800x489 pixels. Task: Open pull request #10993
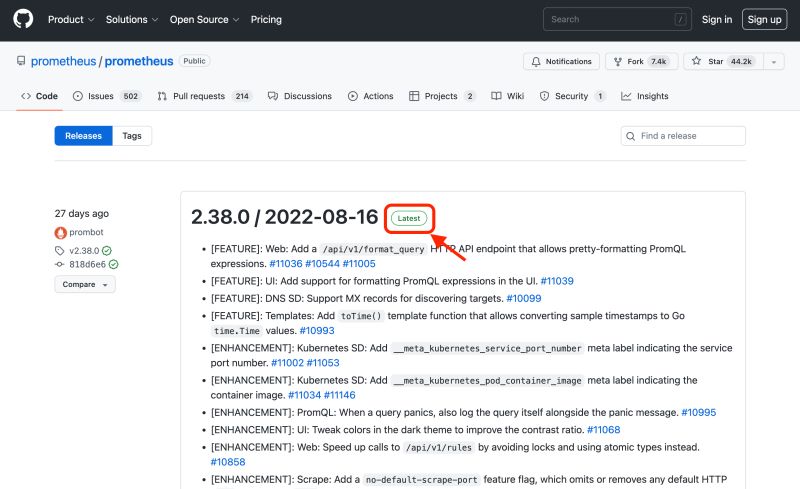pyautogui.click(x=317, y=331)
